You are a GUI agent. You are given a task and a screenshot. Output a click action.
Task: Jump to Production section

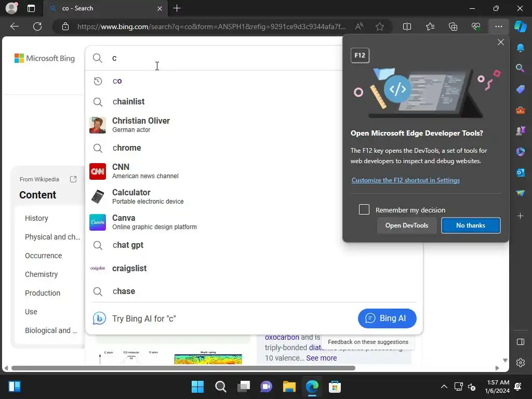[43, 293]
